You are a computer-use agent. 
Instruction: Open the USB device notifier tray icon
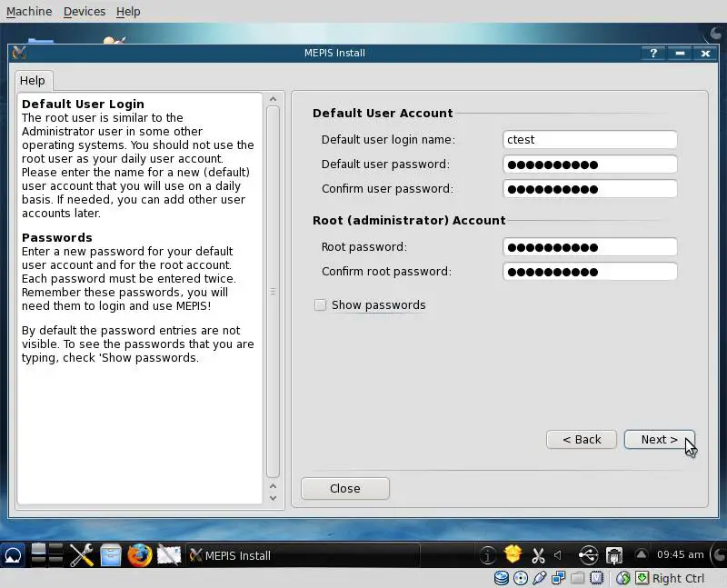click(x=588, y=555)
